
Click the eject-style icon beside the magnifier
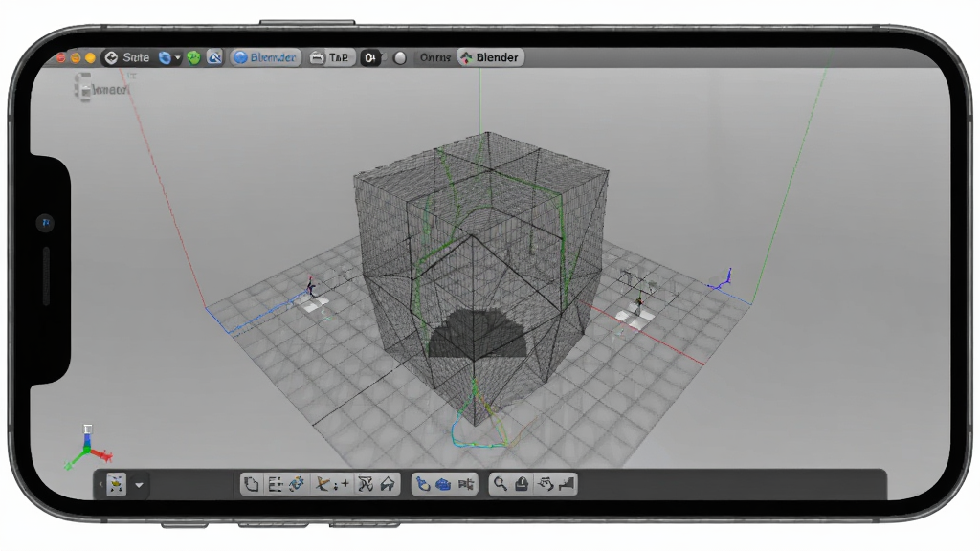click(522, 483)
